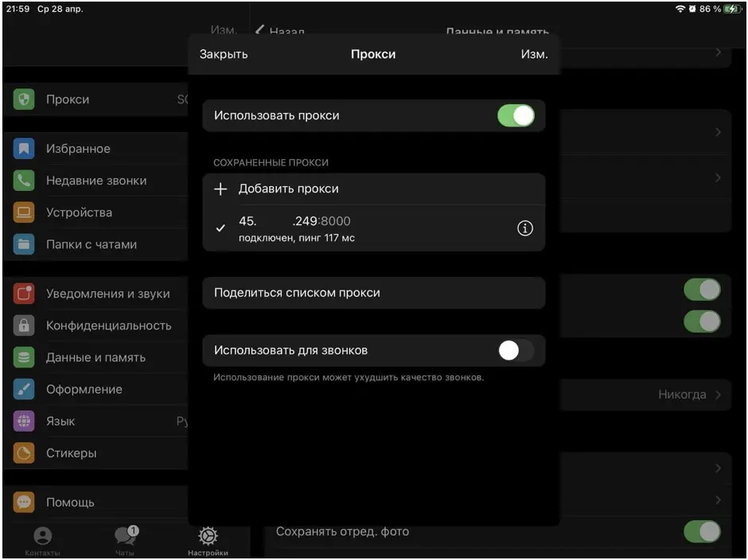Open the Стикеры section icon
The height and width of the screenshot is (560, 748).
[23, 453]
